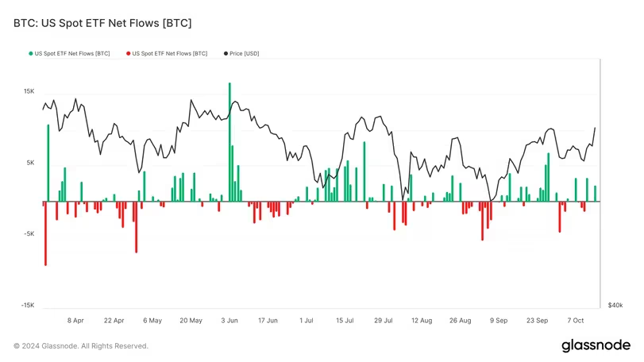Click the $40k price axis label
Image resolution: width=644 pixels, height=362 pixels.
[615, 305]
